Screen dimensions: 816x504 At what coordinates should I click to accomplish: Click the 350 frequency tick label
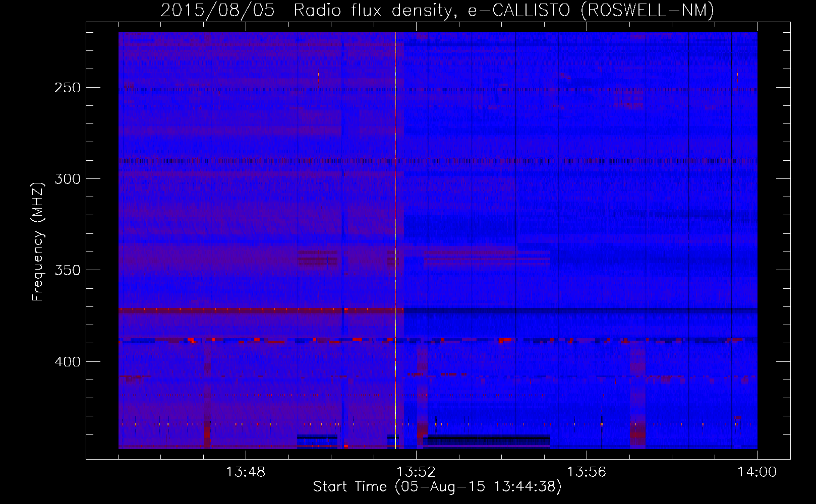pyautogui.click(x=68, y=270)
